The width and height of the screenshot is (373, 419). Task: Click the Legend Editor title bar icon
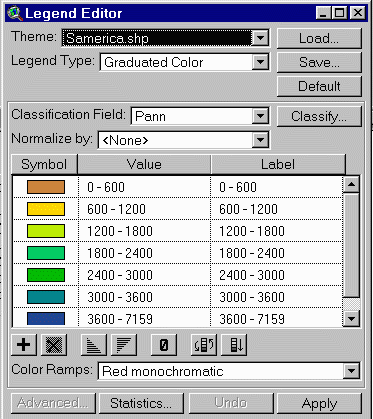(15, 13)
